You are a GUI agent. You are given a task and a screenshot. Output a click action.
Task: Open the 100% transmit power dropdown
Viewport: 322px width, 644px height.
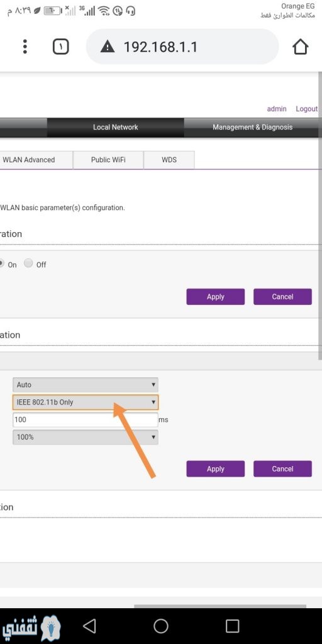(86, 437)
